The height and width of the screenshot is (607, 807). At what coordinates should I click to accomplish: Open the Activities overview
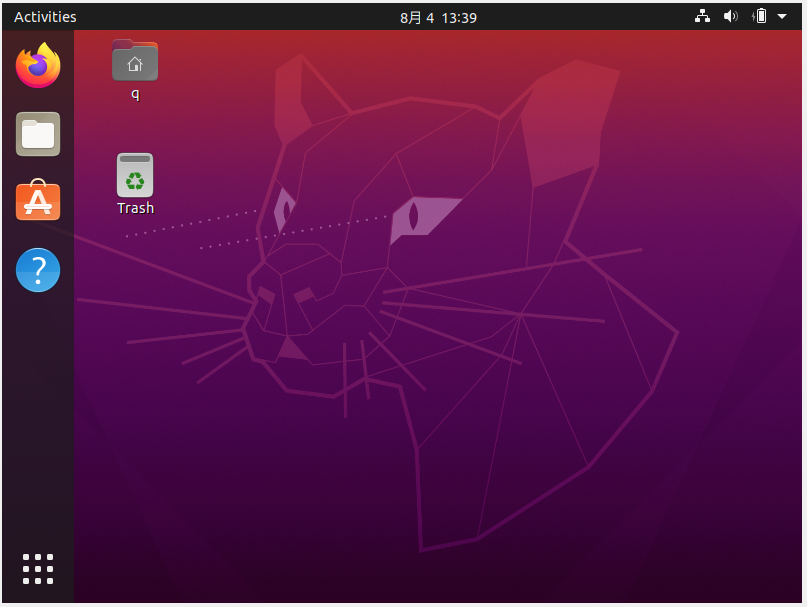(x=45, y=17)
